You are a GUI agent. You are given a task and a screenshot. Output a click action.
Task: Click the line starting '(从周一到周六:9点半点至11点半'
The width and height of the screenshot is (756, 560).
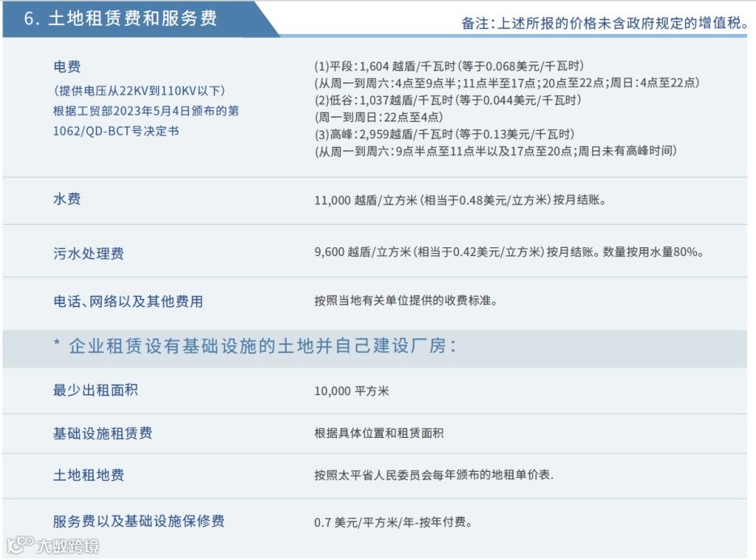pyautogui.click(x=496, y=151)
